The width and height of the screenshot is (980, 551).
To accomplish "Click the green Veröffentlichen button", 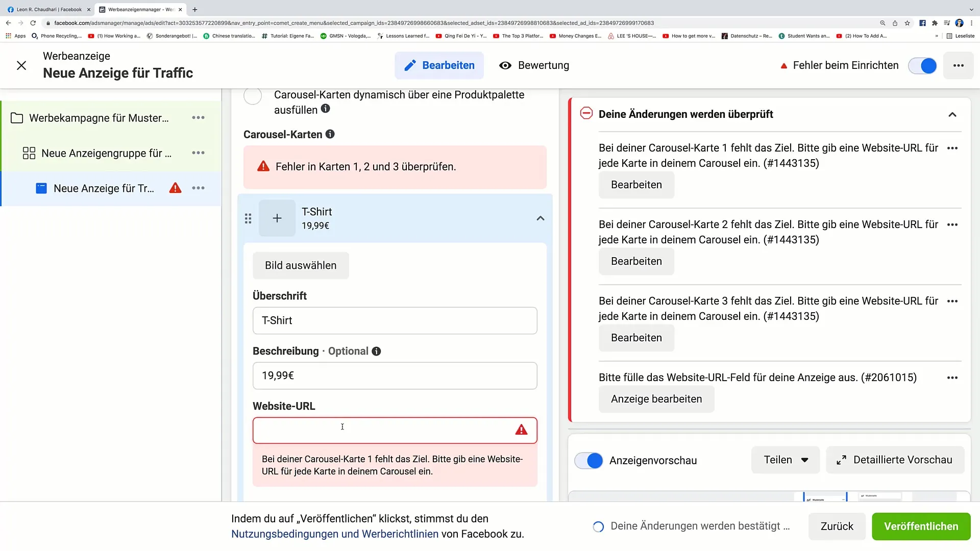I will coord(921,527).
